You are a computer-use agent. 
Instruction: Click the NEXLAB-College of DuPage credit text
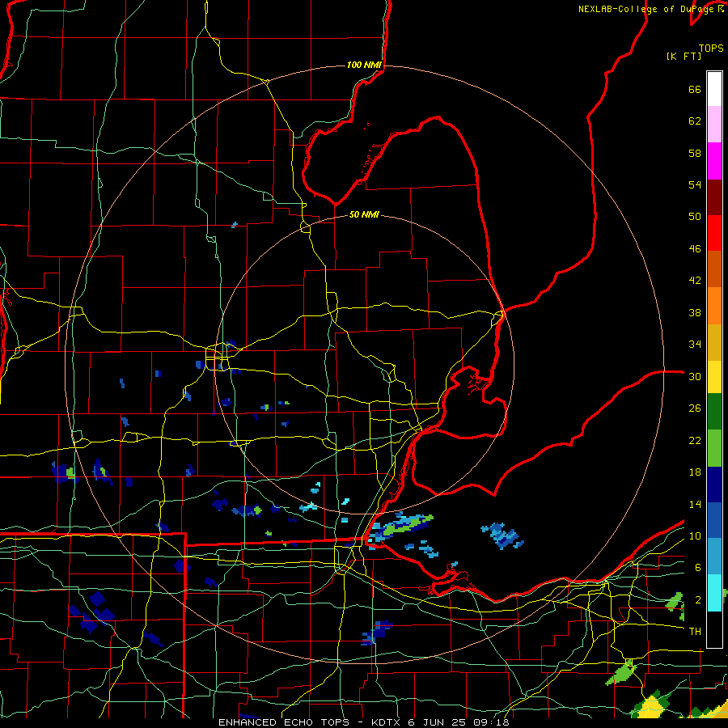click(650, 9)
